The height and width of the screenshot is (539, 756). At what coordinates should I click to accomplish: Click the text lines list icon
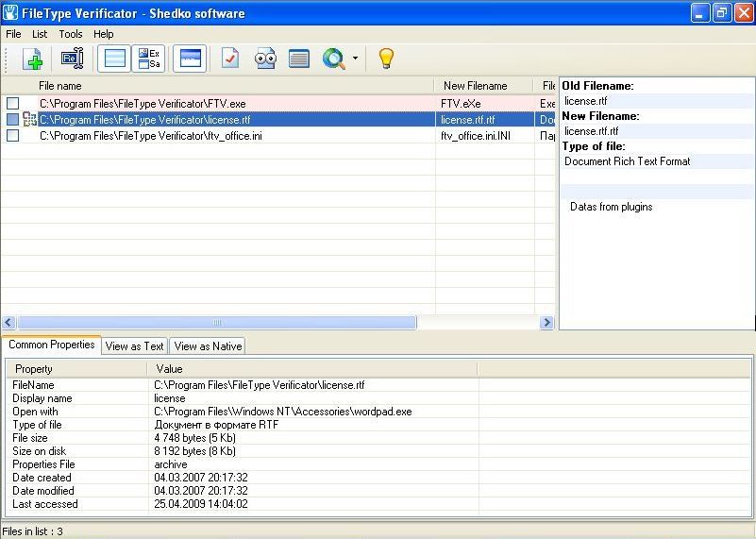click(x=299, y=59)
